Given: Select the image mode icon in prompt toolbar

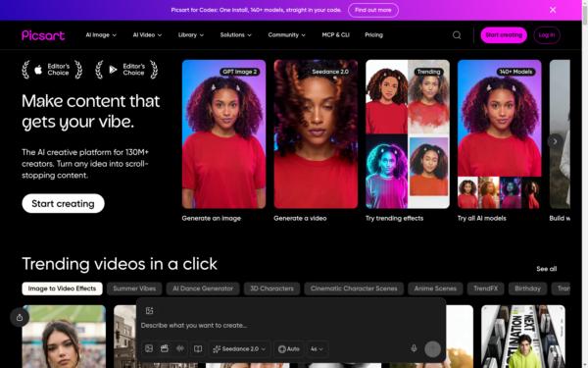Looking at the screenshot, I should 149,348.
